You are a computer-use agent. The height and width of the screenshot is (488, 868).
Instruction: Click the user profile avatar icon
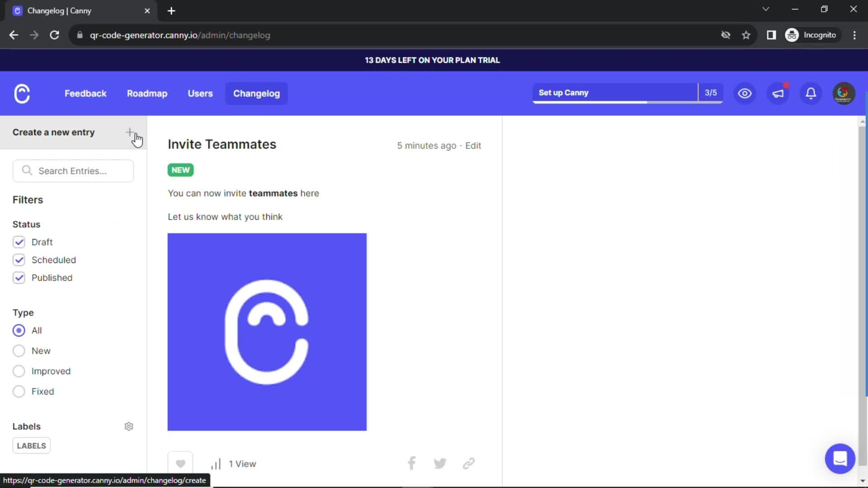pos(843,93)
